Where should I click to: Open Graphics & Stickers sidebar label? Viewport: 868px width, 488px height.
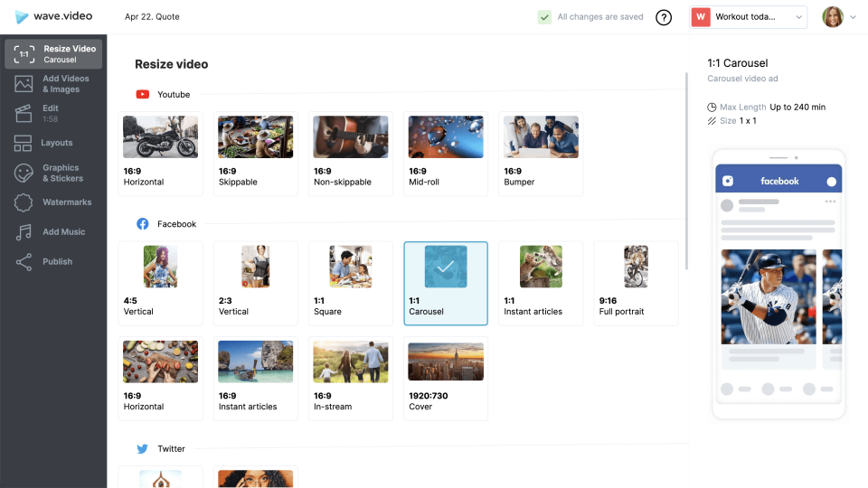click(63, 174)
